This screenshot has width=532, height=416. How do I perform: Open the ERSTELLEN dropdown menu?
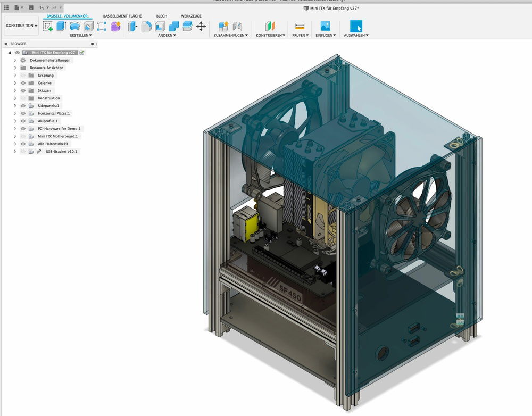(81, 35)
